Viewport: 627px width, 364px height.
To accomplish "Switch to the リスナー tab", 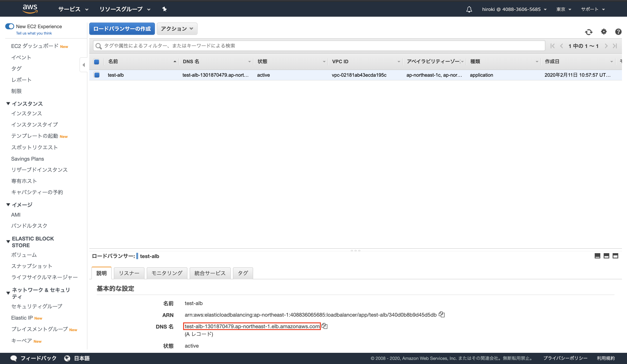I will coord(129,273).
